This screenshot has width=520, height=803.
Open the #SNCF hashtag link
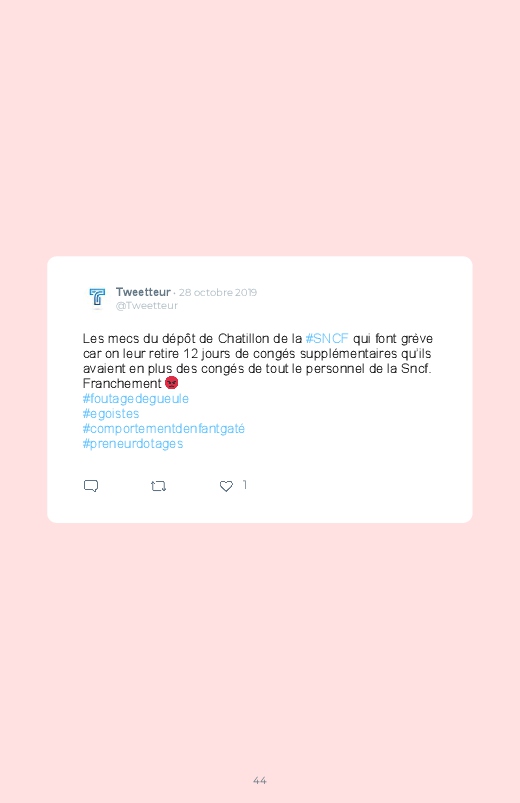327,339
